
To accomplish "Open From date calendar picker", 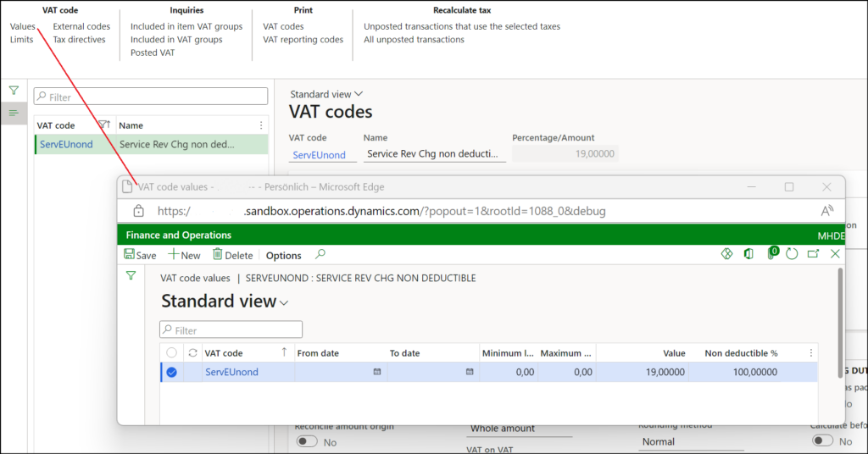I will [377, 372].
